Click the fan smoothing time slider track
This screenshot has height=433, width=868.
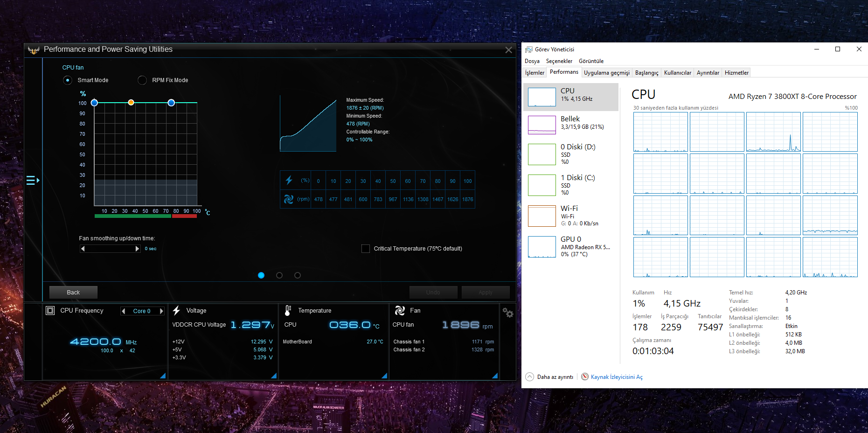pyautogui.click(x=110, y=249)
